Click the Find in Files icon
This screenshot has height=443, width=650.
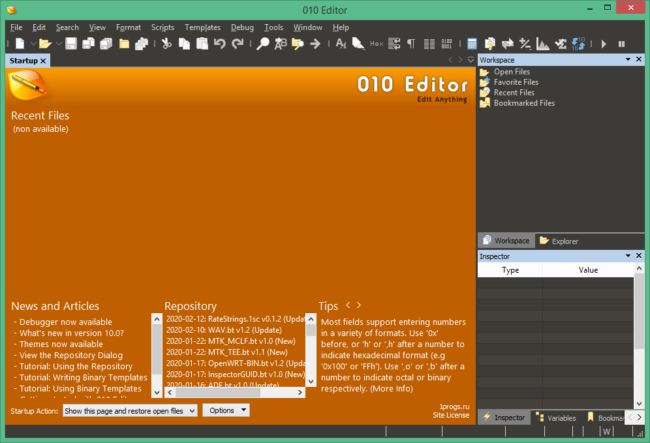click(x=298, y=44)
